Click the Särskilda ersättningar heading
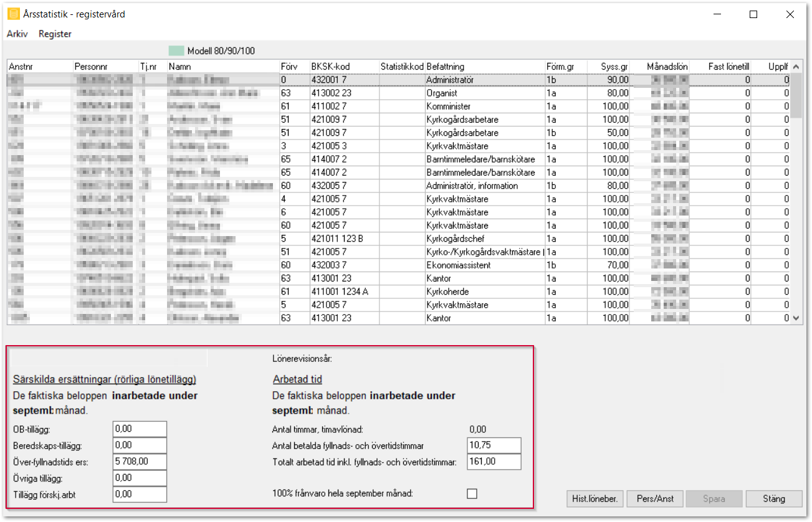 click(x=105, y=380)
